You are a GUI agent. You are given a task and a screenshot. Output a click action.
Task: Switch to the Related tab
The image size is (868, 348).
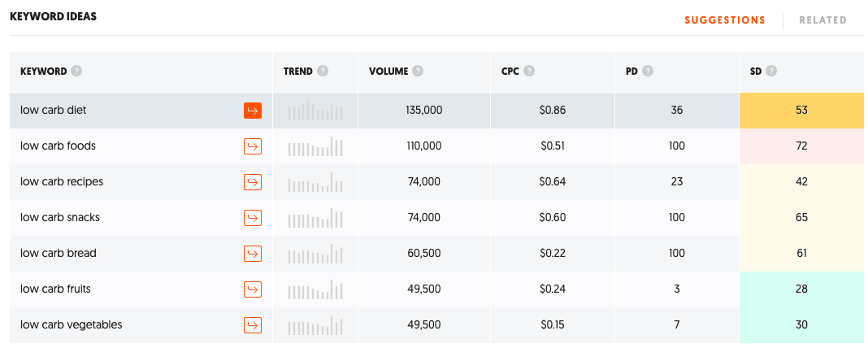822,20
